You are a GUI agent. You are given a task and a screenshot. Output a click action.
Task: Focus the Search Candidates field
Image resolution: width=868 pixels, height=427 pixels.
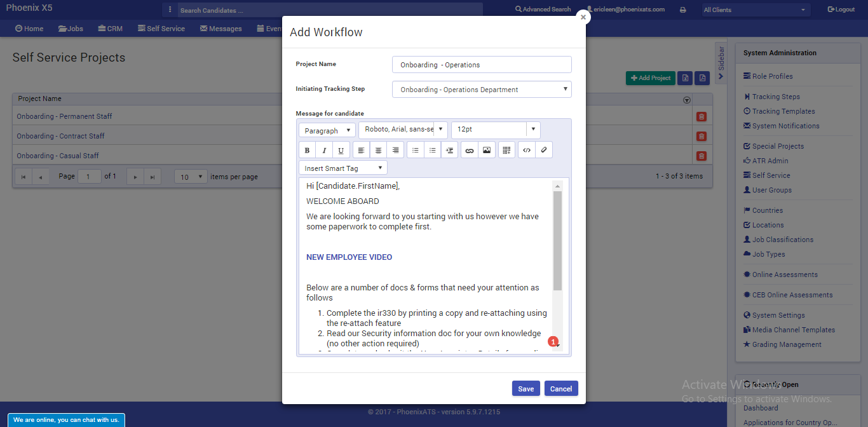[329, 10]
